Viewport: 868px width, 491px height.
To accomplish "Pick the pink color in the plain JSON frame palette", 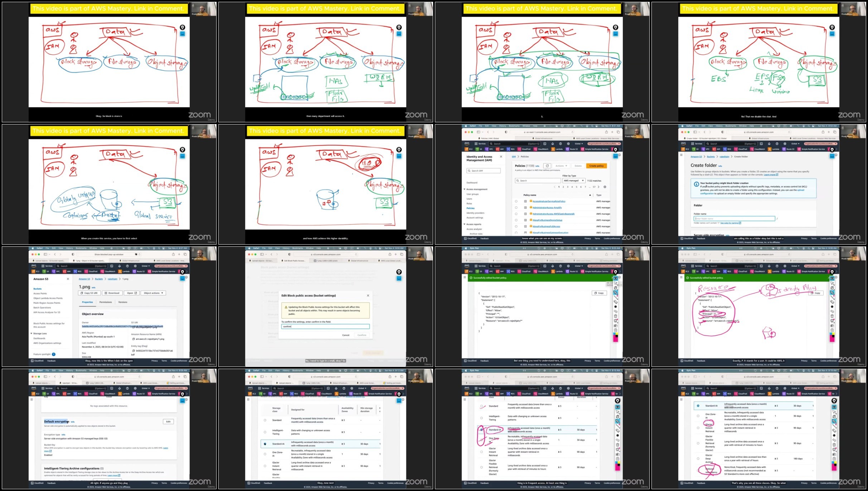I will (x=615, y=339).
